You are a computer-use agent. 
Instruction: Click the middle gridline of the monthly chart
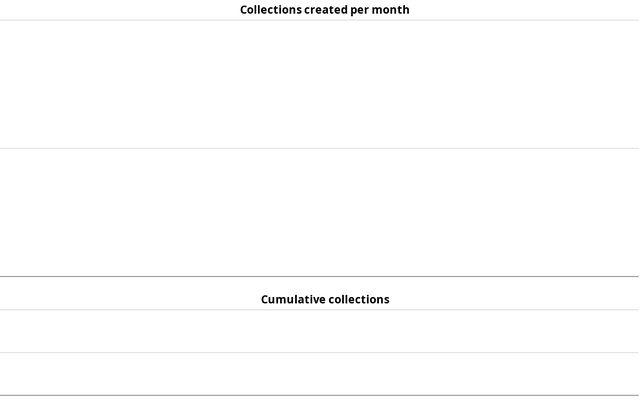coord(320,148)
